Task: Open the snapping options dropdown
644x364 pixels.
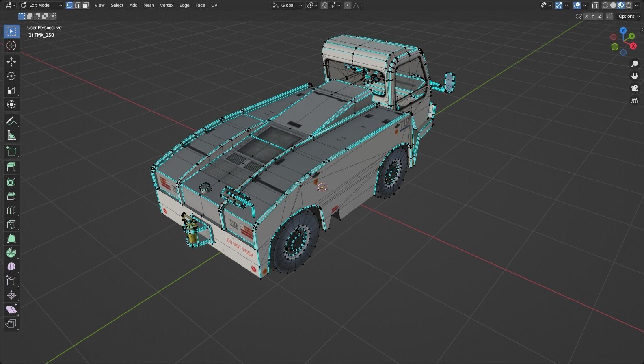Action: pyautogui.click(x=335, y=5)
